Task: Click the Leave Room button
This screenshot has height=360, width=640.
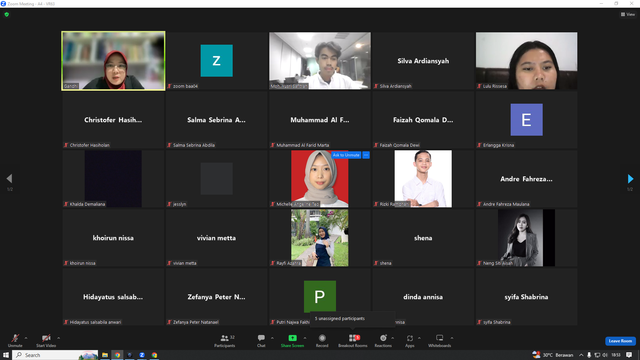Action: [620, 341]
